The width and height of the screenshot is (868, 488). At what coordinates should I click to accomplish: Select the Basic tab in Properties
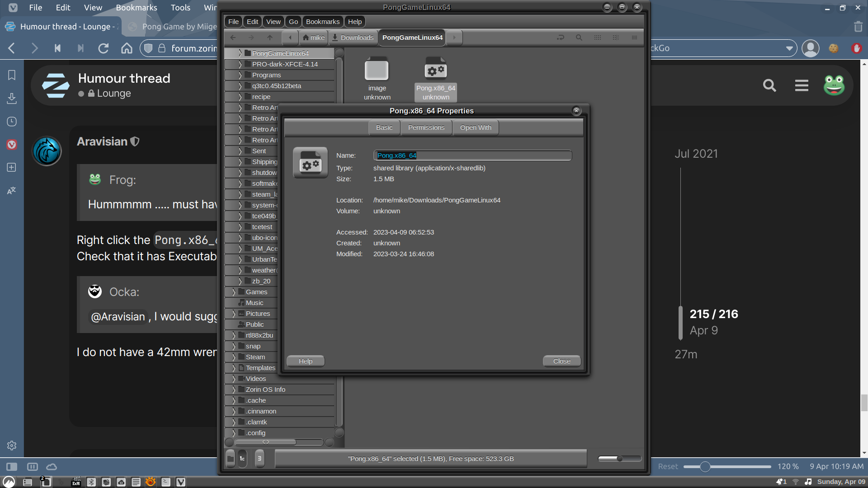(384, 127)
